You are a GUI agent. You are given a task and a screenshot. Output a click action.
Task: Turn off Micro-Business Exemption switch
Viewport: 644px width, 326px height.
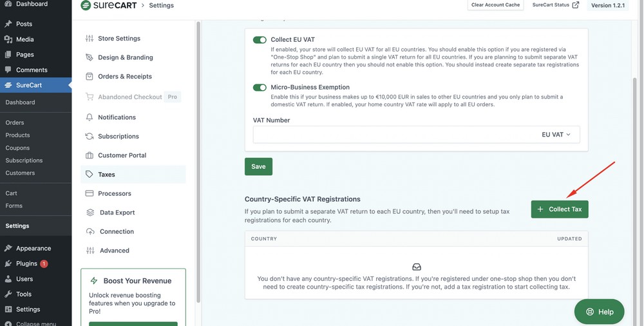click(x=260, y=88)
